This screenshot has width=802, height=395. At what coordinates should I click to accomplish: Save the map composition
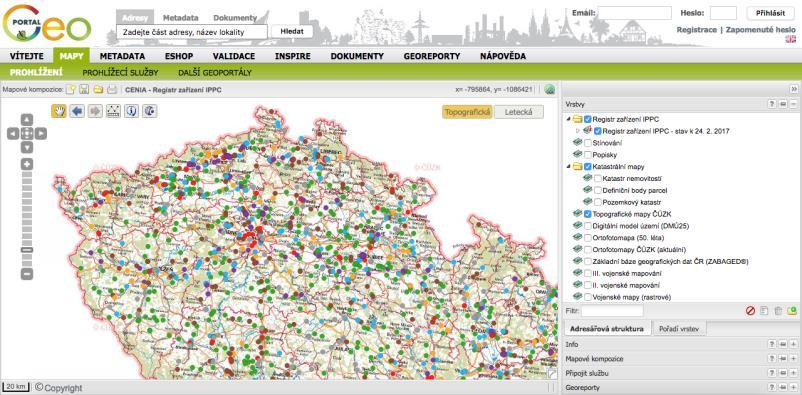[84, 90]
